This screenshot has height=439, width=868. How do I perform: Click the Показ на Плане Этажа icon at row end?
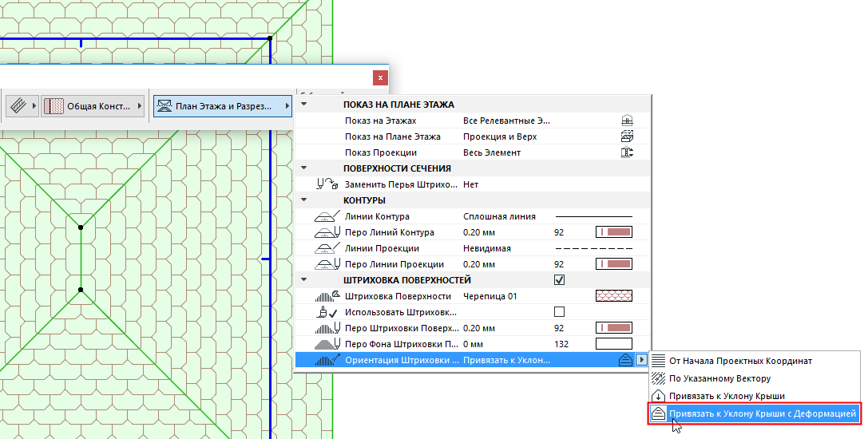(627, 136)
